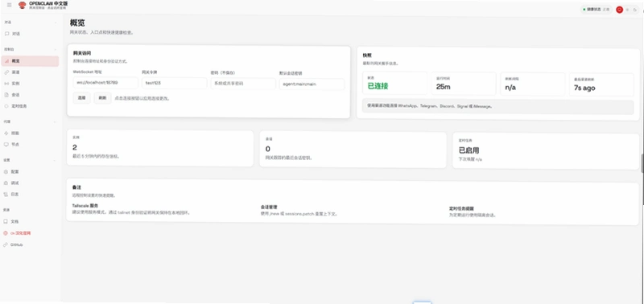Click the 连接 connect button
Screen dimensions: 644x304
point(82,98)
